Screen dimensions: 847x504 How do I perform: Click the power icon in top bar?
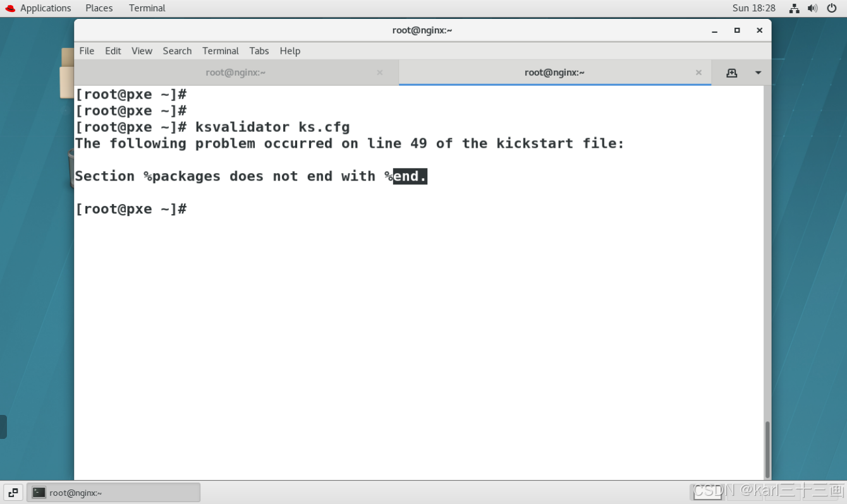[x=831, y=8]
